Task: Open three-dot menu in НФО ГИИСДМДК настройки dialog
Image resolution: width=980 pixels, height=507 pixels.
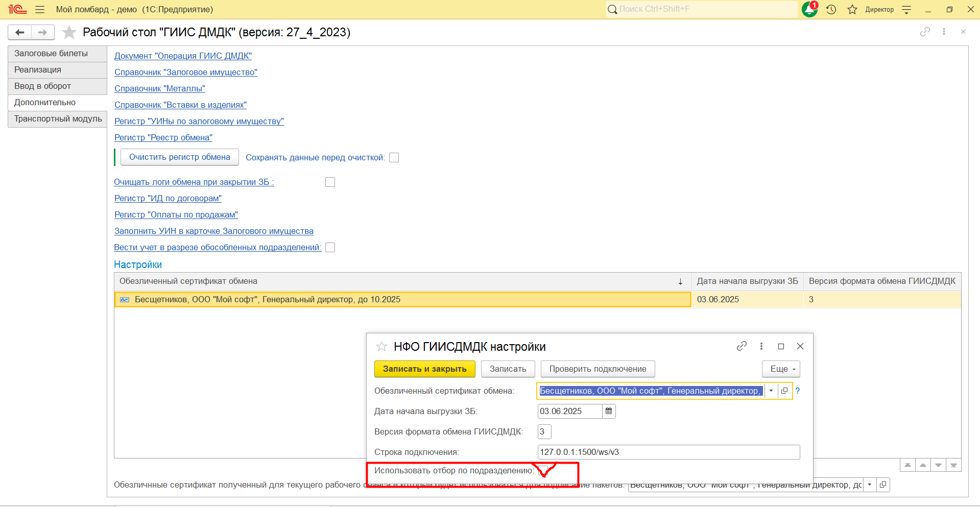Action: tap(761, 346)
